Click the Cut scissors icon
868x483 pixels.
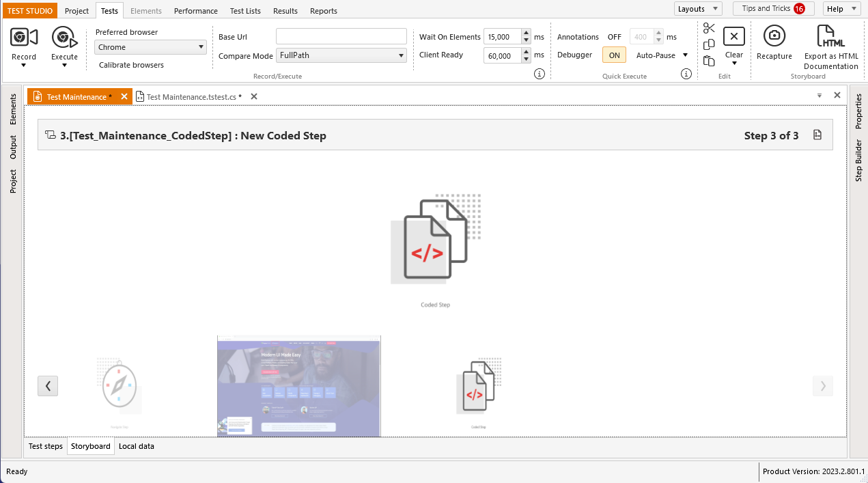click(x=709, y=28)
